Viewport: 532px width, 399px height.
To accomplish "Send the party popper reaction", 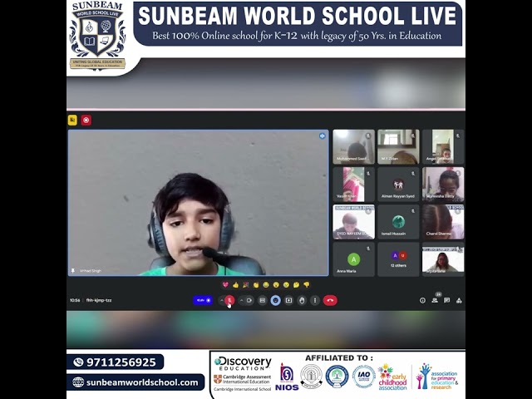I will (246, 285).
